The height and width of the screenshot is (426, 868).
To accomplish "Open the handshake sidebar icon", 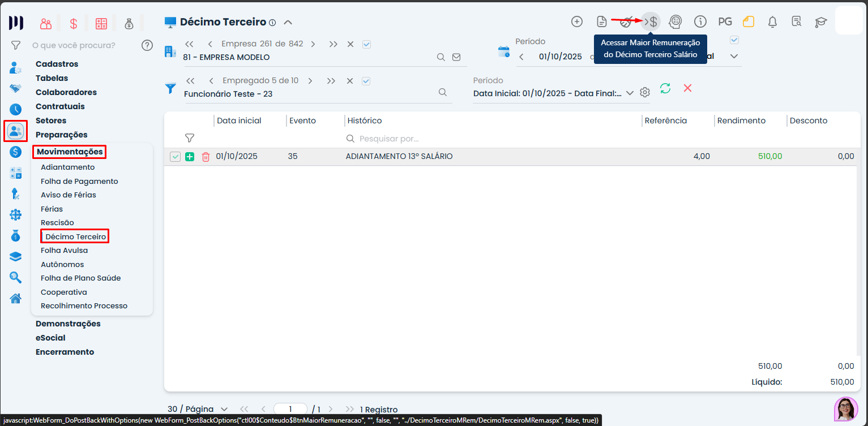I will pos(16,88).
